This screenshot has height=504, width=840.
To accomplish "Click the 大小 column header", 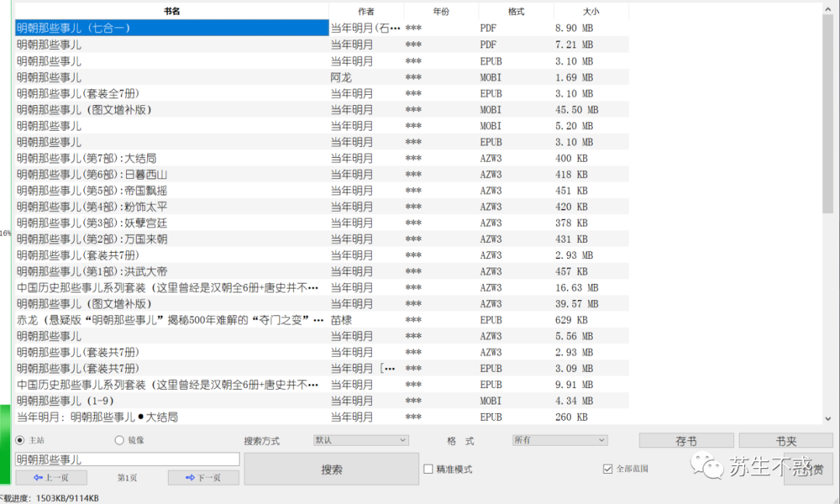I will click(x=590, y=11).
